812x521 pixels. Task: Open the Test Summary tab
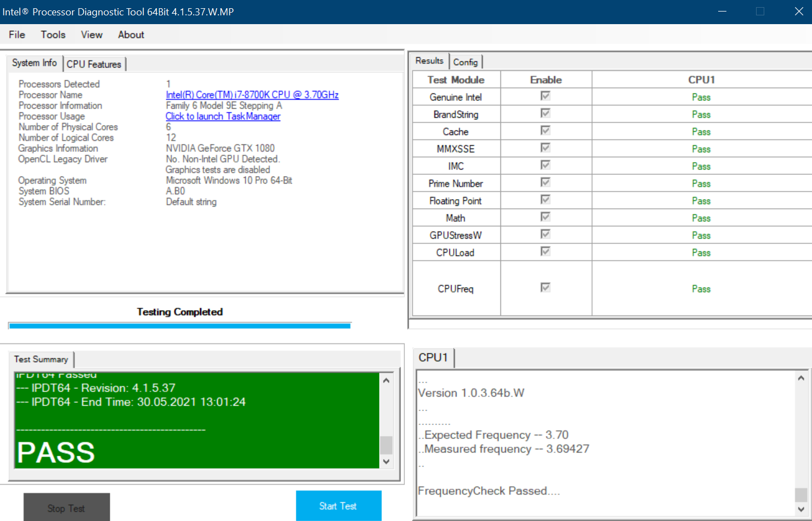point(41,359)
